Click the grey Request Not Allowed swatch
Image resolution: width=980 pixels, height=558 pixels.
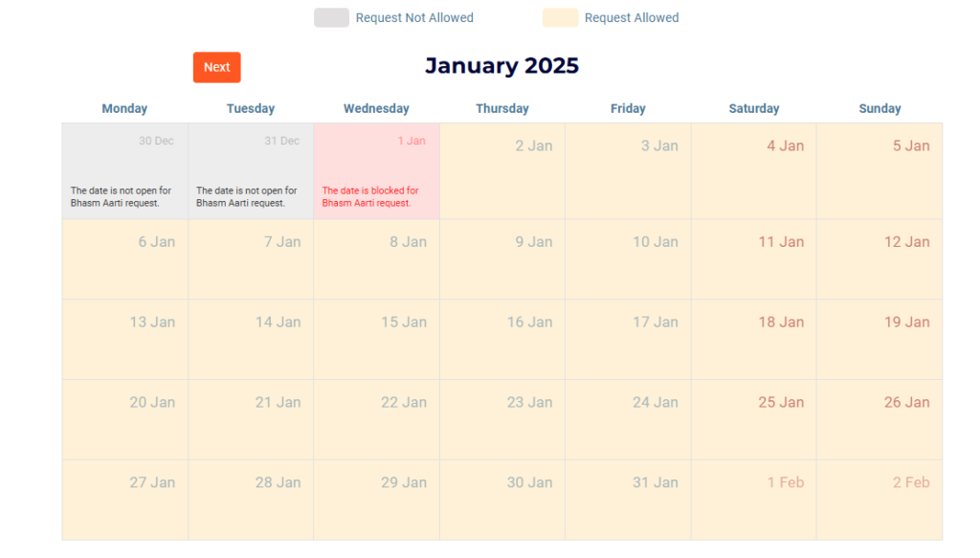coord(331,17)
